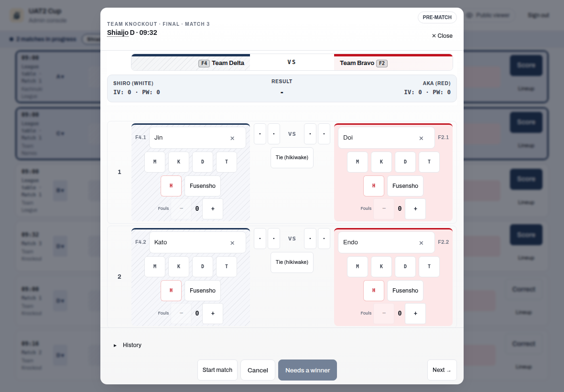Decrease Jin's fouls with minus
The height and width of the screenshot is (392, 564).
tap(181, 208)
